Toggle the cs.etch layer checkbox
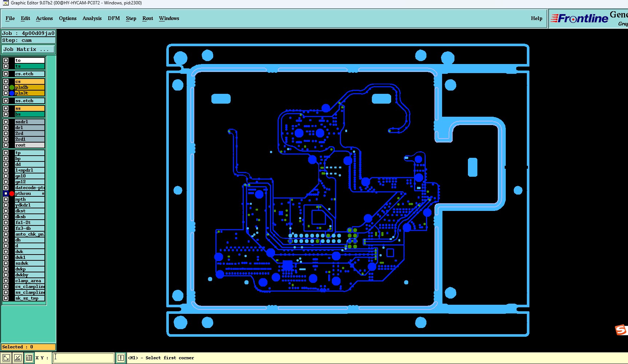Screen dimensions: 628x364 [x=6, y=74]
